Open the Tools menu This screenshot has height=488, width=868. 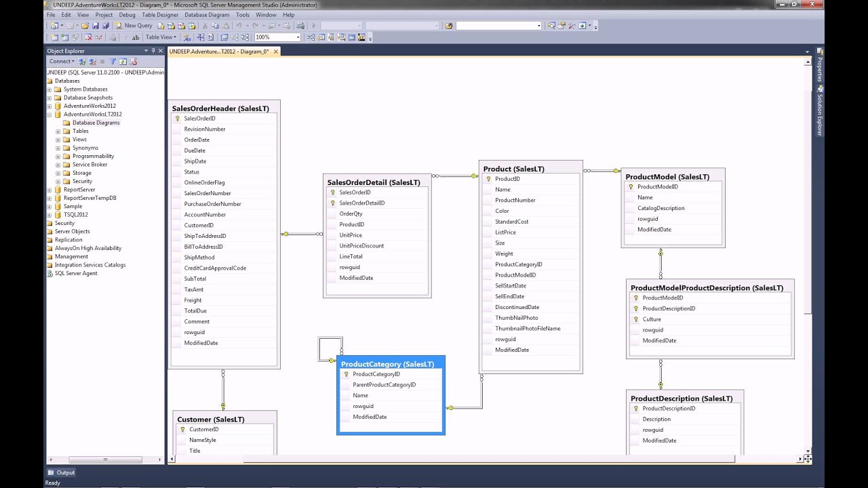coord(243,14)
